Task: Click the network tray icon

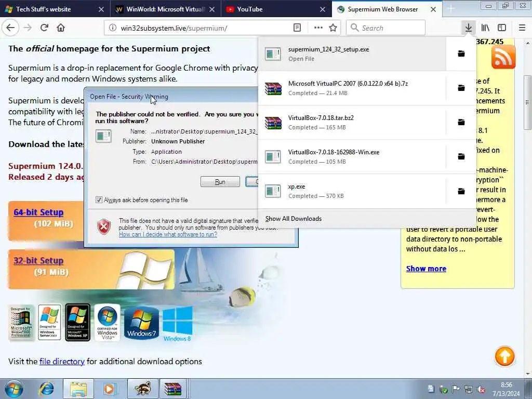Action: click(469, 389)
